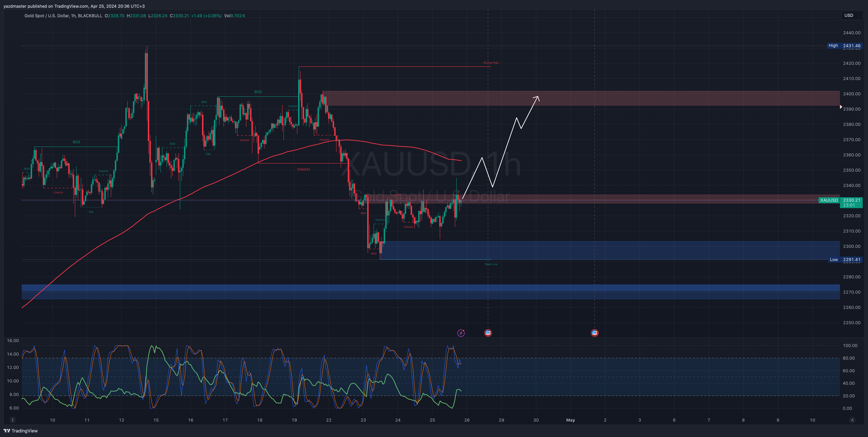Click the Gold Spot / U.S. Dollar symbol title
The width and height of the screenshot is (868, 437).
coord(46,16)
